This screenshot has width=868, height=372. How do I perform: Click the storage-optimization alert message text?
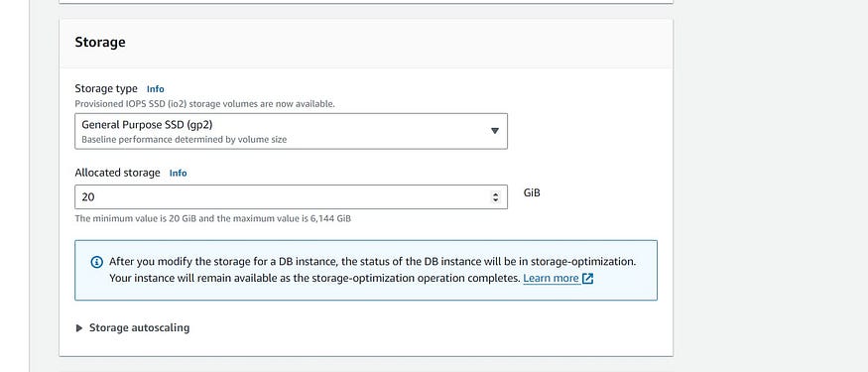click(x=373, y=270)
